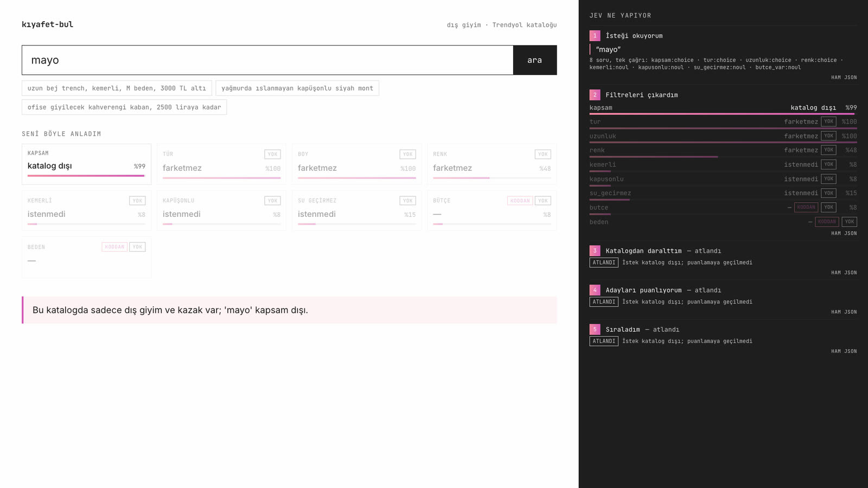Screen dimensions: 868x488
Task: Click the KODDAN badge in BÜTÇE card
Action: [520, 201]
